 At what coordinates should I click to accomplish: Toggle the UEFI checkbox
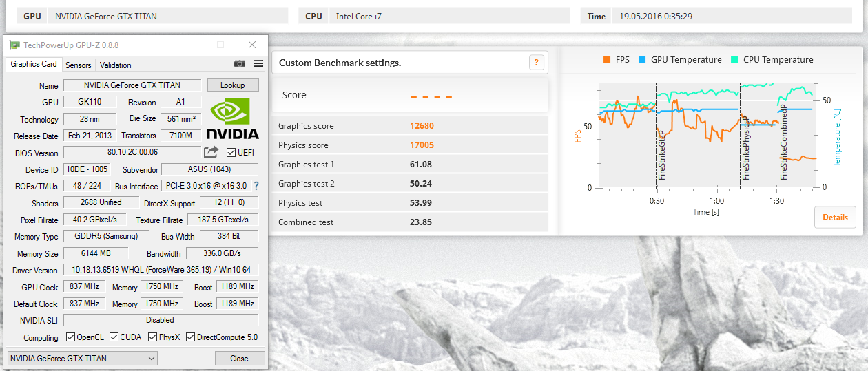click(x=231, y=152)
